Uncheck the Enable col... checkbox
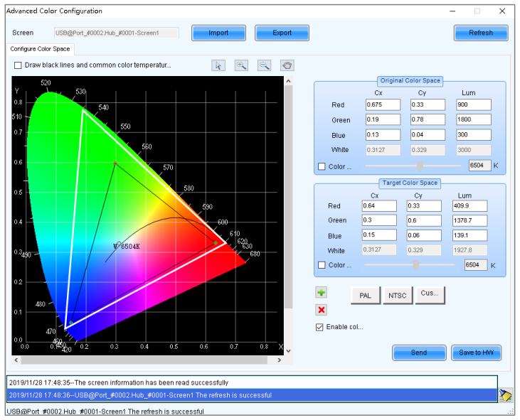 pos(319,327)
